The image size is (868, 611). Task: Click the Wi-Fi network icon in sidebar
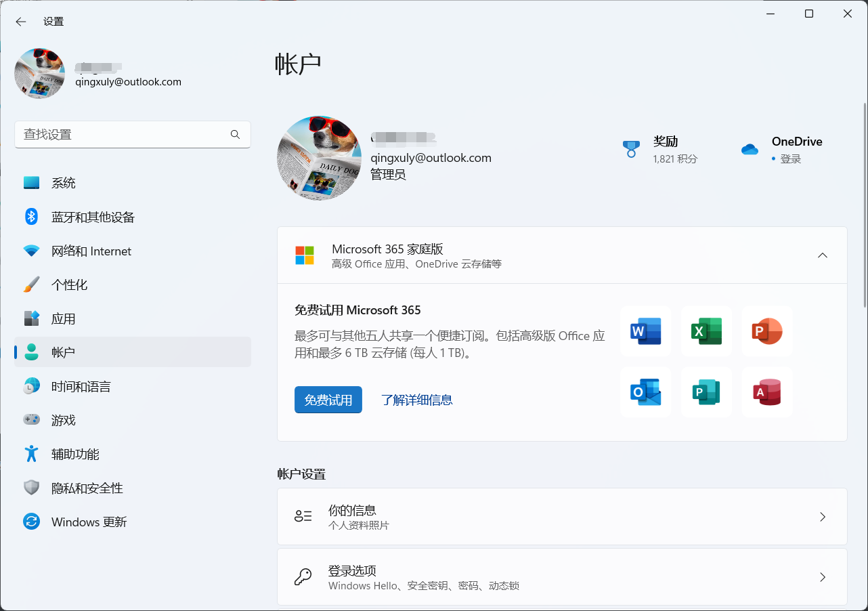pos(31,251)
